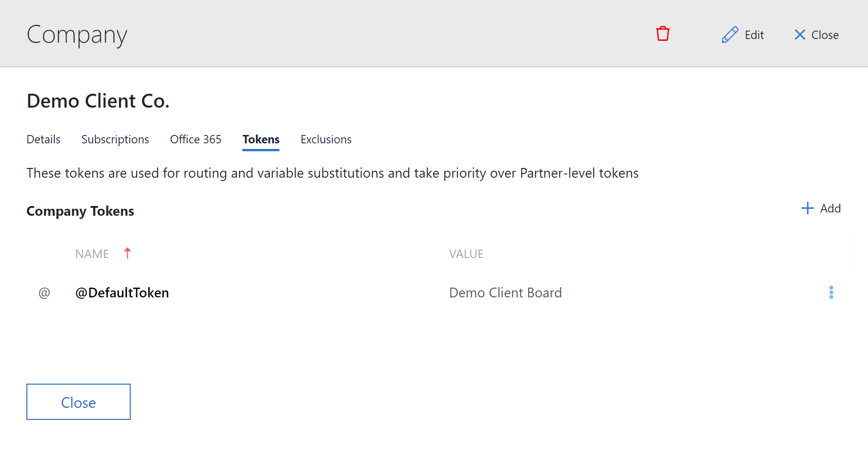Open the Office 365 tab
868x450 pixels.
(196, 139)
